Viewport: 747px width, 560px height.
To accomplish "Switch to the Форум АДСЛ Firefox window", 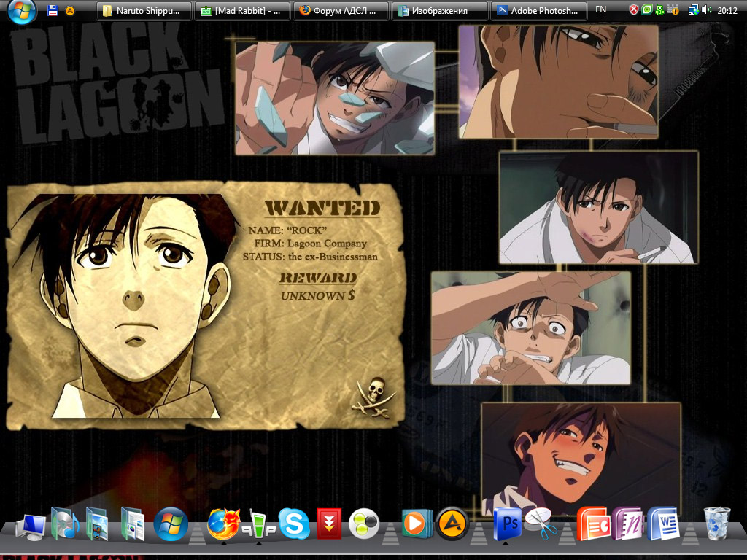I will pos(340,11).
